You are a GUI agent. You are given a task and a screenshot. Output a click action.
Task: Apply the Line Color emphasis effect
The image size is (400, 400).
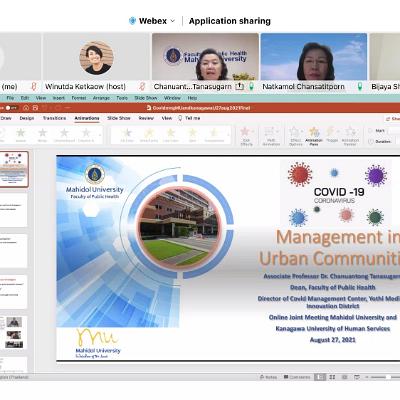(171, 135)
